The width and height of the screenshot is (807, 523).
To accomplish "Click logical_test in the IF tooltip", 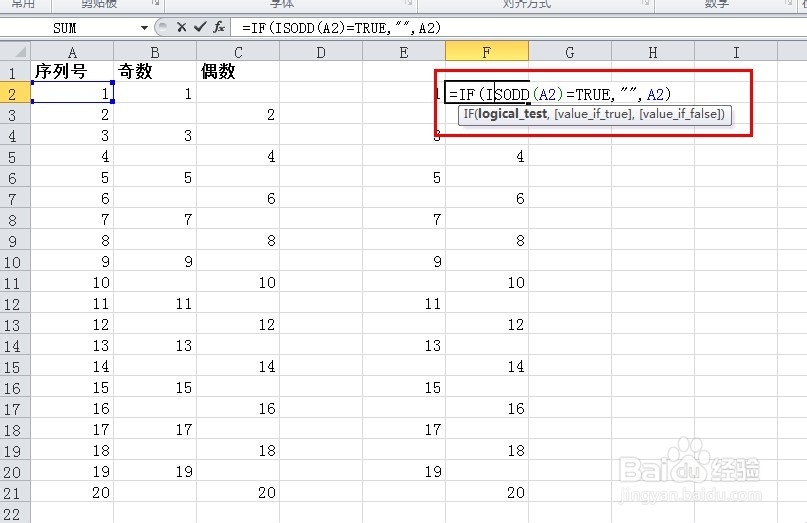I will pyautogui.click(x=512, y=114).
